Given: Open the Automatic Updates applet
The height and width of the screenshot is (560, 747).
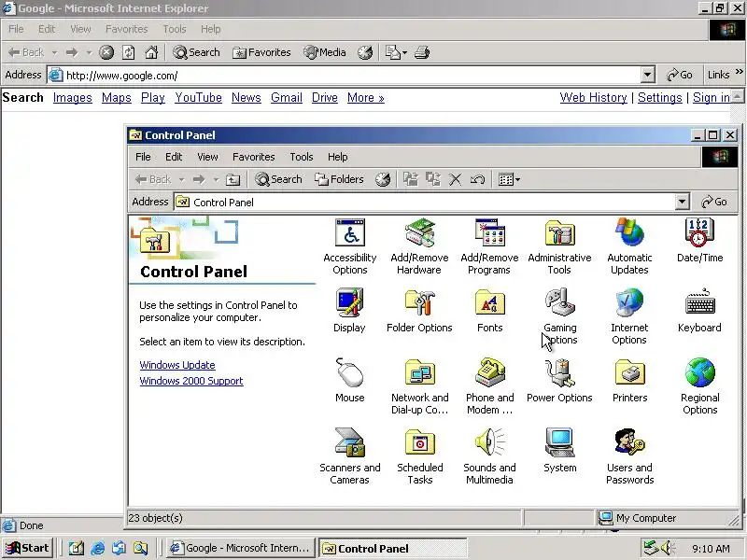Looking at the screenshot, I should point(629,246).
